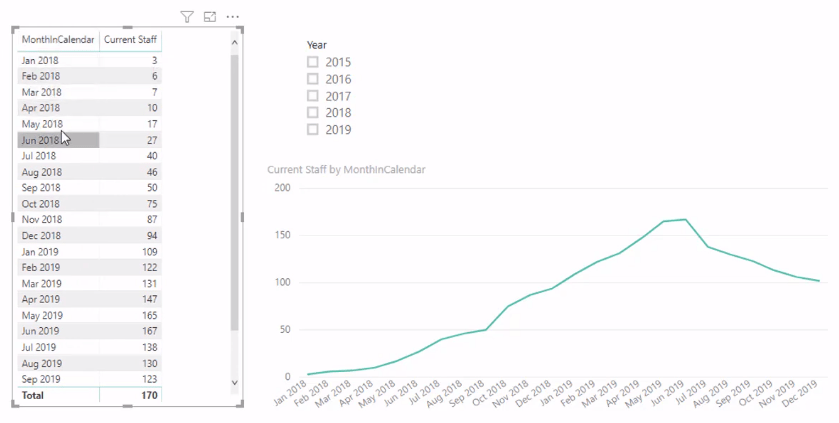Image resolution: width=839 pixels, height=423 pixels.
Task: Check the 2016 year checkbox
Action: click(312, 79)
